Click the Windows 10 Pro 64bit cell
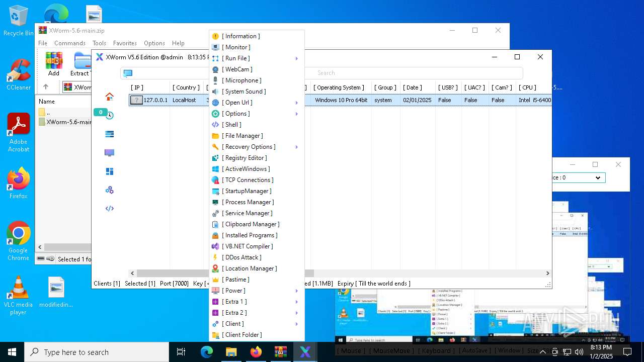Viewport: 644px width, 362px height. tap(341, 100)
